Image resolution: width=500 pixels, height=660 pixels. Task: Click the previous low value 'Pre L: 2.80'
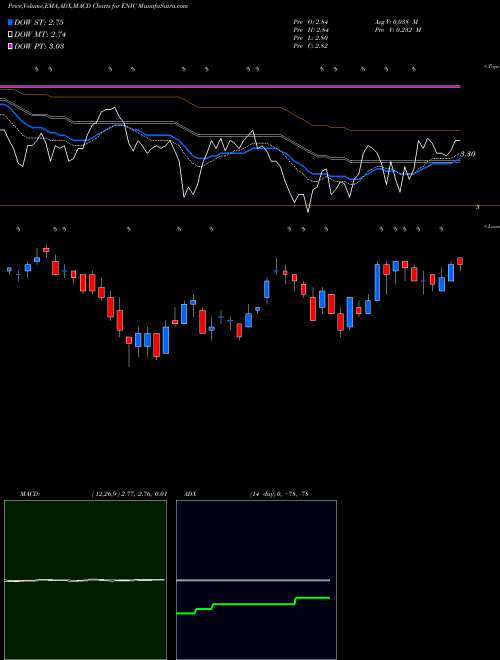point(311,38)
